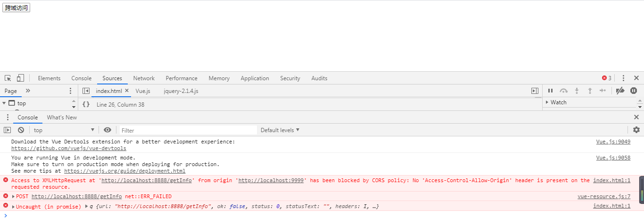Clear the console with the ban icon

[21, 130]
